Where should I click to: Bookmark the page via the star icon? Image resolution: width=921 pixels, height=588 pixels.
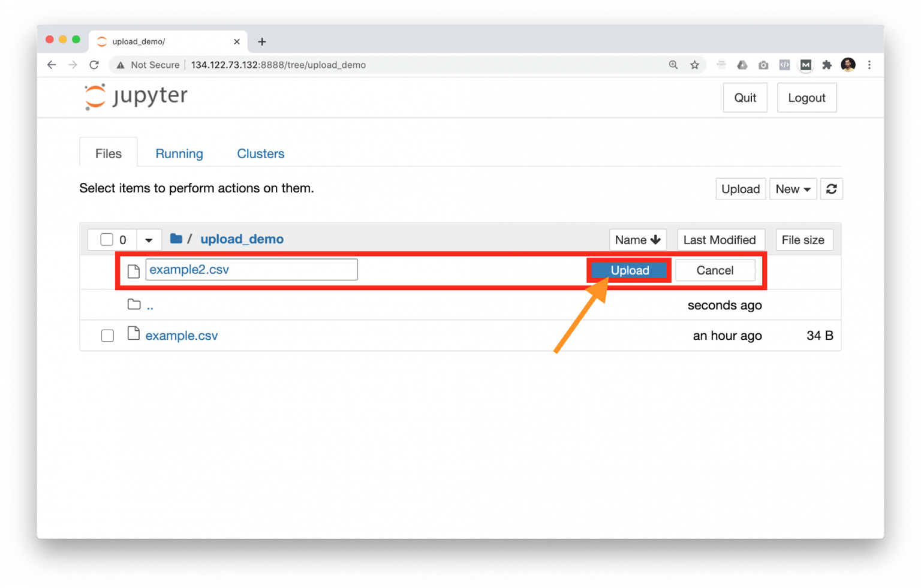(695, 65)
